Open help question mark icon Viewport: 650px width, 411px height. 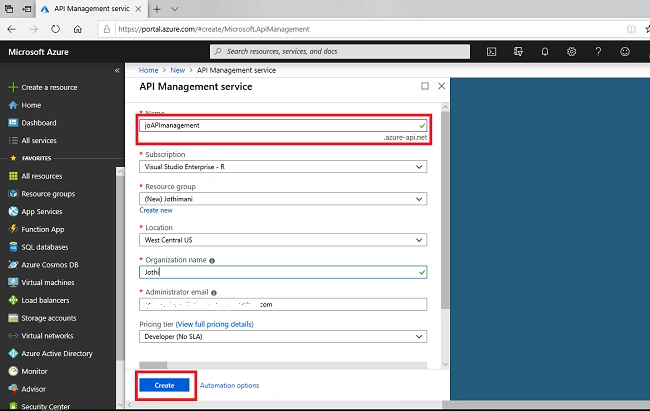[598, 51]
